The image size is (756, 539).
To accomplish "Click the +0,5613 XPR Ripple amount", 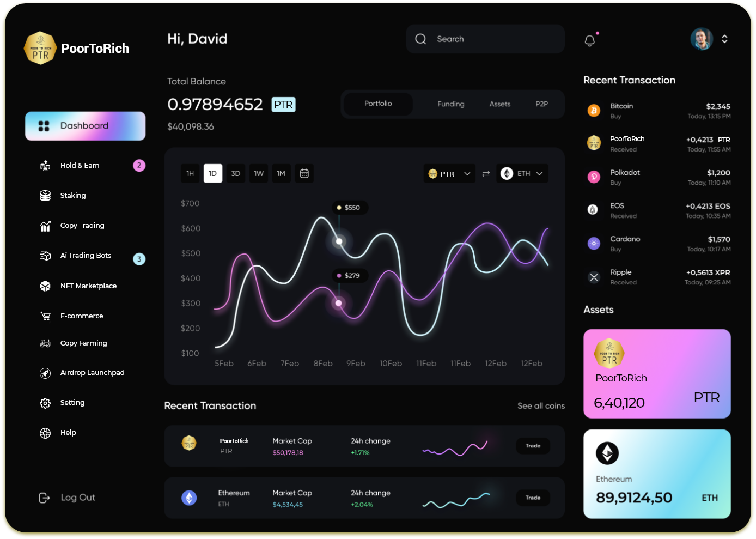I will point(708,272).
